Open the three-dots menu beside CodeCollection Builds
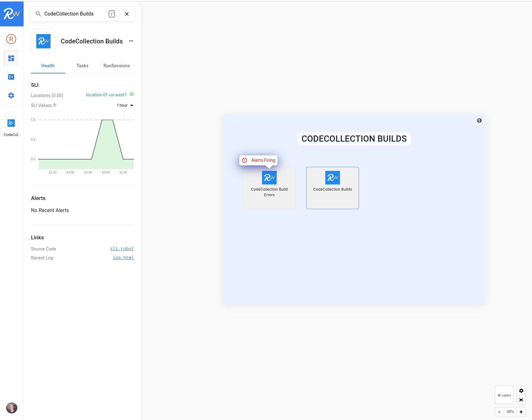The image size is (532, 420). click(x=131, y=41)
